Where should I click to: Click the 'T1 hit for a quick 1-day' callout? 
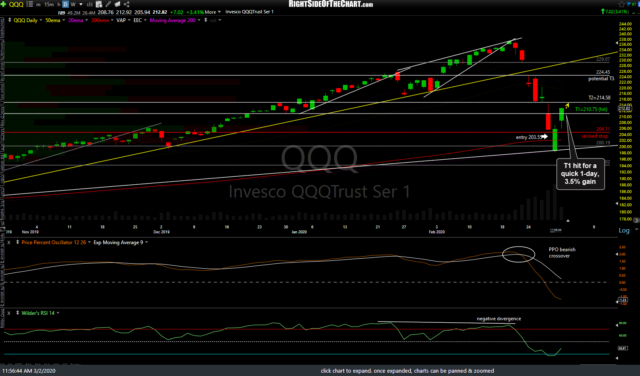580,174
